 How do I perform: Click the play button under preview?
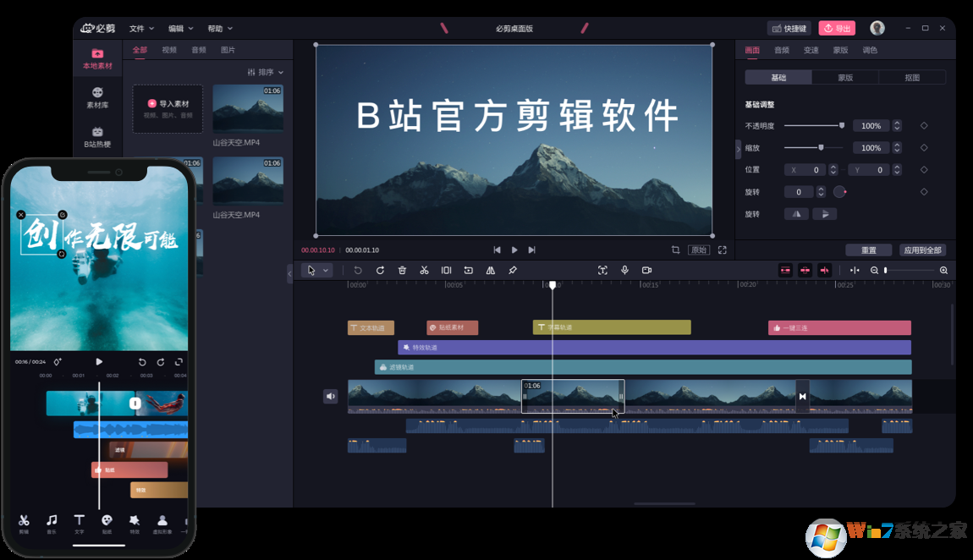coord(514,250)
